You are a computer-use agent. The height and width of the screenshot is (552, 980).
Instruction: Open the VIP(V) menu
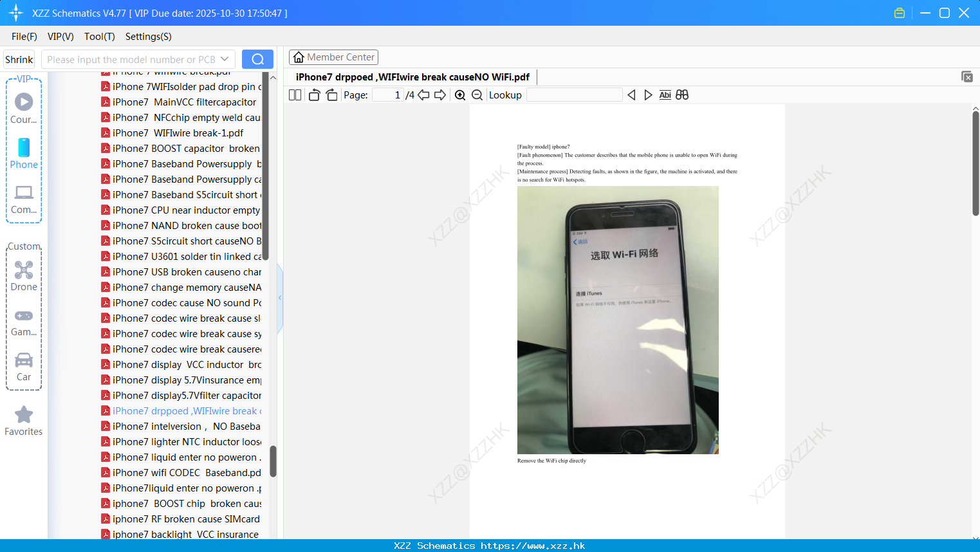click(x=60, y=37)
